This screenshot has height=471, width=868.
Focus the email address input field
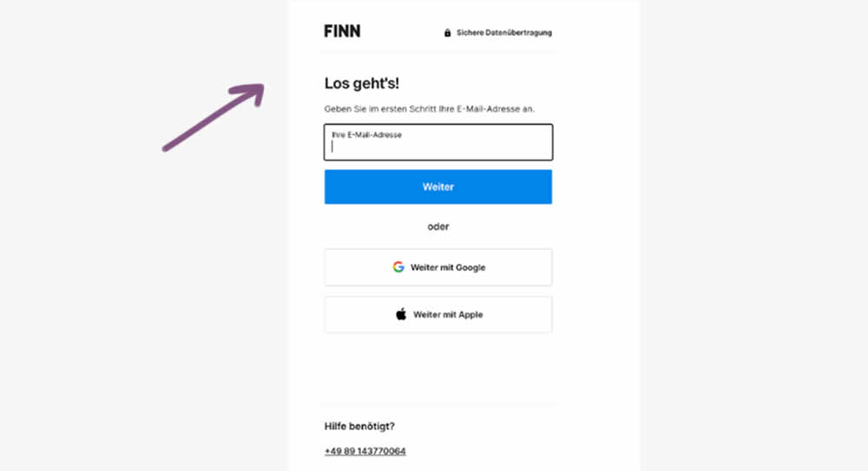point(437,147)
